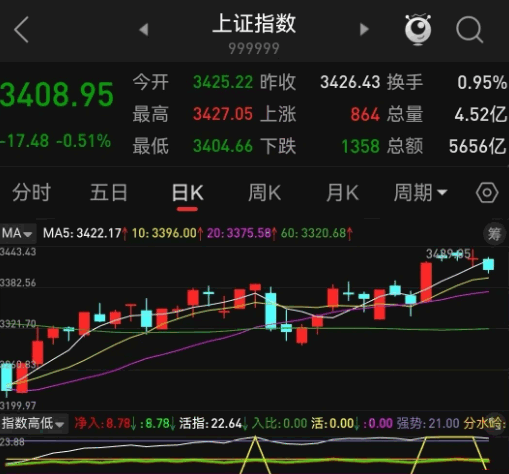Viewport: 509px width, 474px height.
Task: Select the 周K tab
Action: tap(264, 193)
